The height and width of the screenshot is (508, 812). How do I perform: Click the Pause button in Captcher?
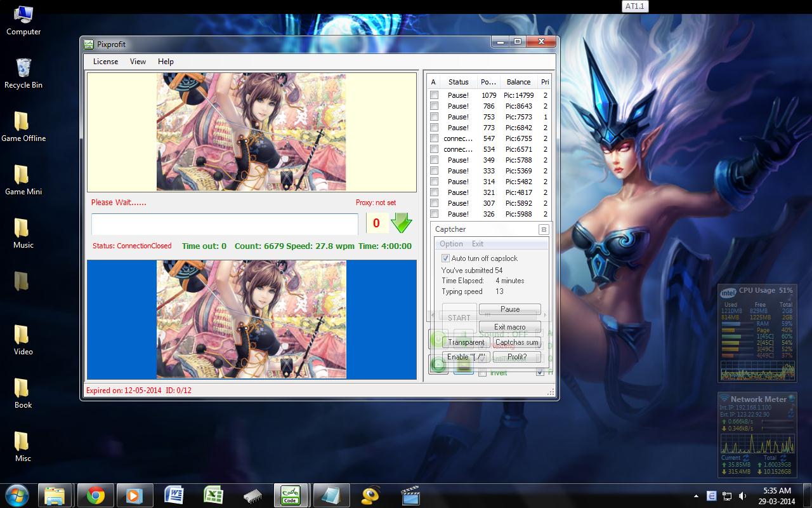click(x=510, y=309)
